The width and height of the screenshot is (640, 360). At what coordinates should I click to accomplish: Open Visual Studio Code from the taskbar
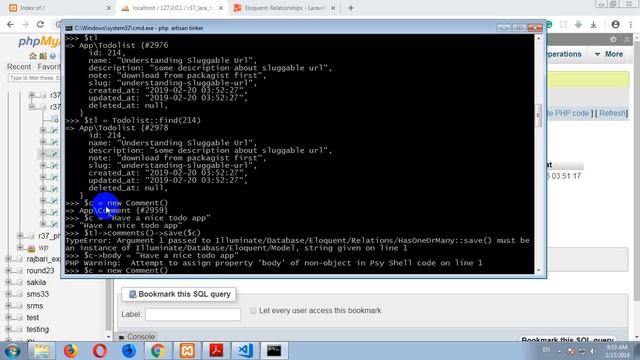245,351
